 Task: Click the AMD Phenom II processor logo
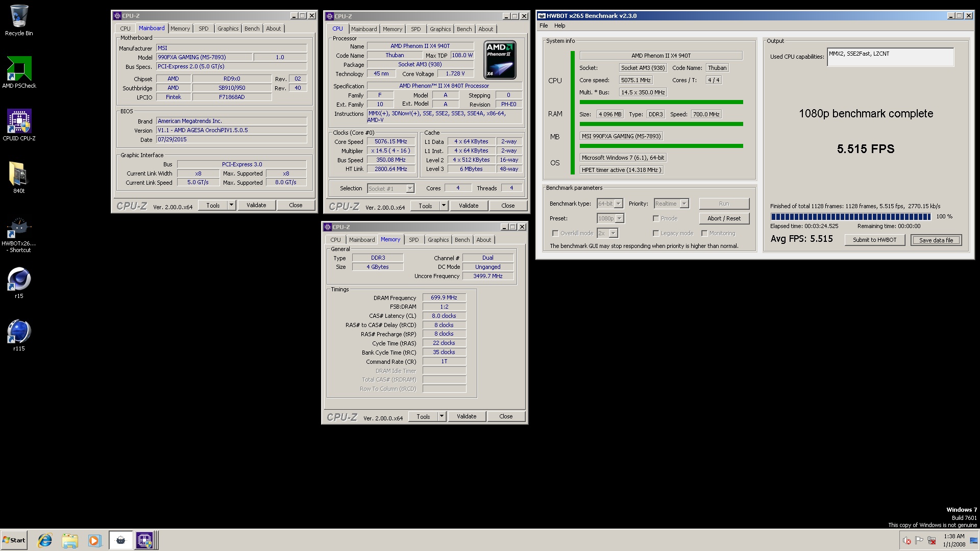(500, 59)
